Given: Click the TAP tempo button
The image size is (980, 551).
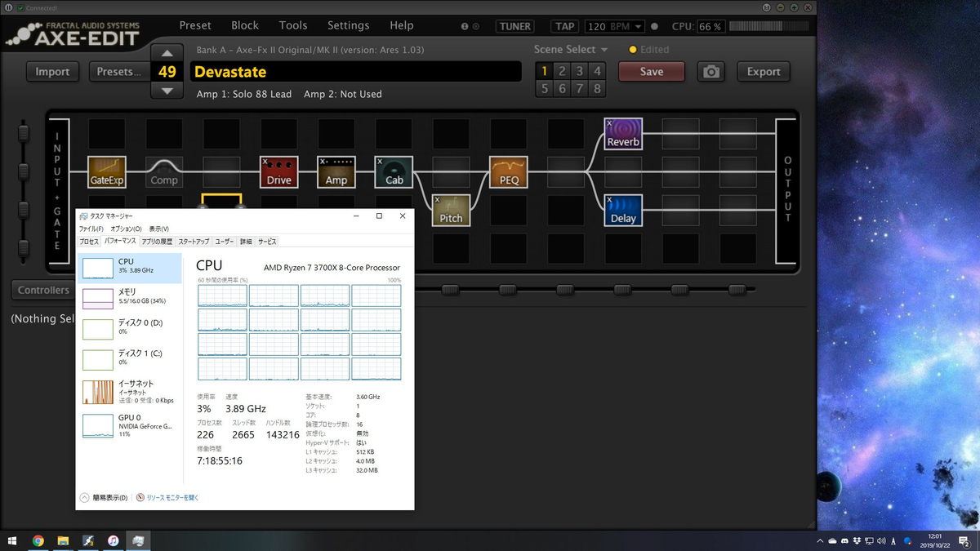Looking at the screenshot, I should pyautogui.click(x=565, y=26).
